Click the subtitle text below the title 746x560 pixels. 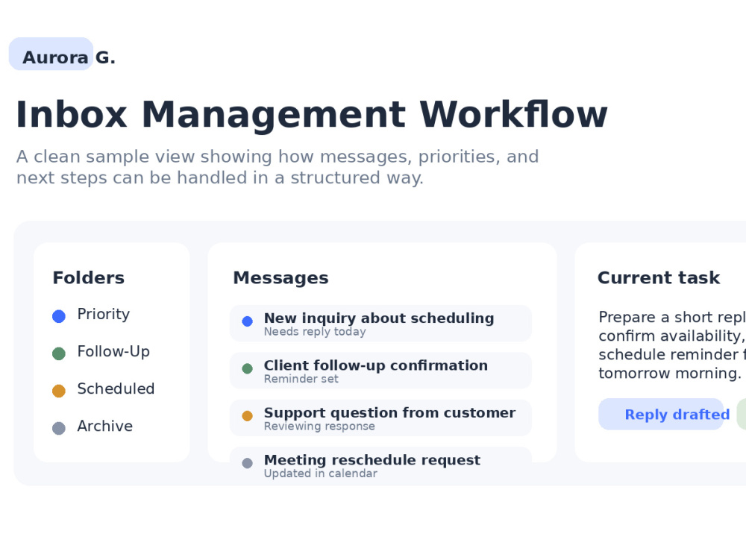(278, 167)
